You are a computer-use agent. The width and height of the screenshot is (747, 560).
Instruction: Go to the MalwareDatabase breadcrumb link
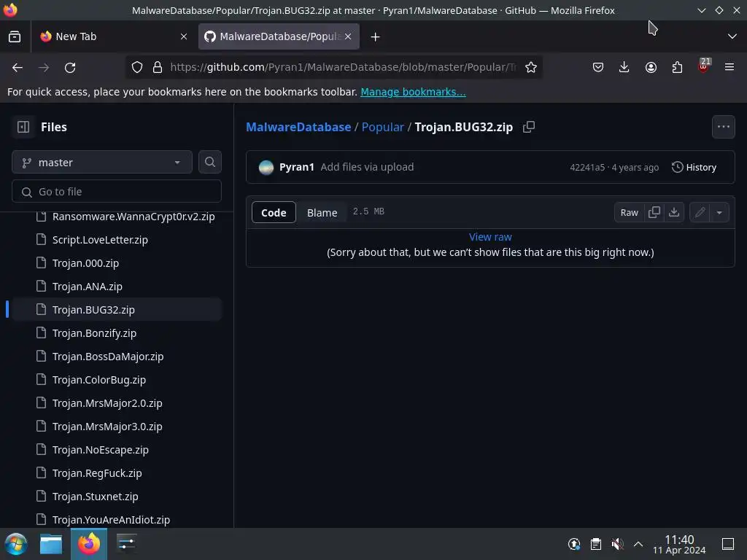click(x=298, y=127)
